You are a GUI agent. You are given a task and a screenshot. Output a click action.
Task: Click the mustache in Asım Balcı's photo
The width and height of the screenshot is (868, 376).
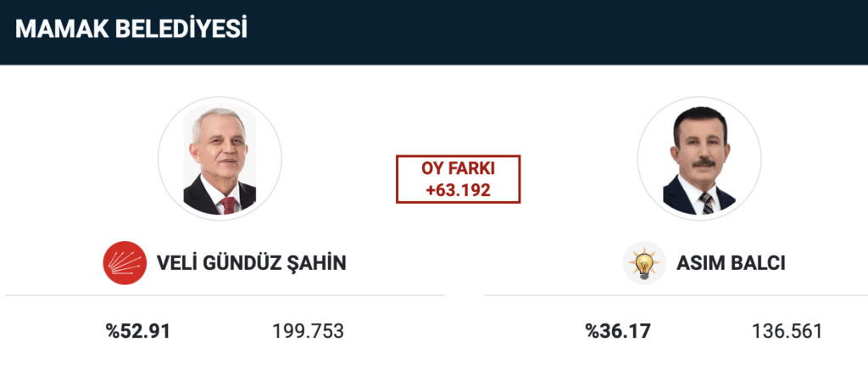[x=703, y=163]
